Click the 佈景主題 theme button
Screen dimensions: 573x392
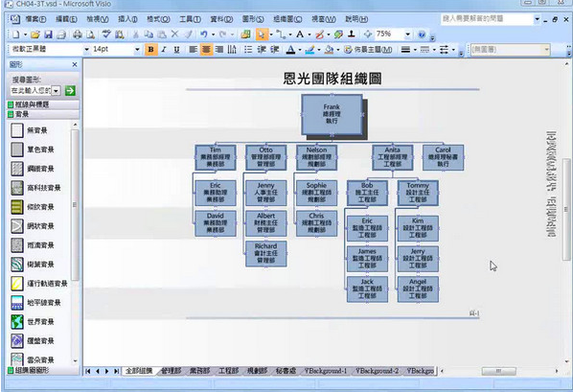368,50
